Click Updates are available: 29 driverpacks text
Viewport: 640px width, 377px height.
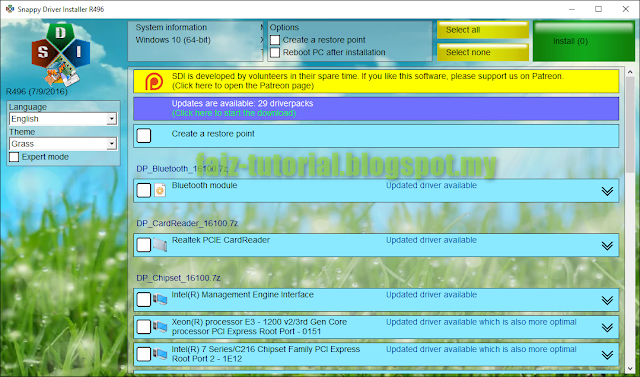click(x=242, y=104)
